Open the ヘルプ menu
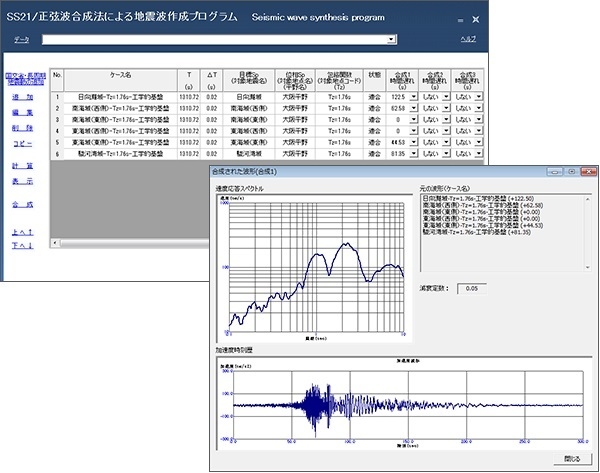 pos(467,38)
